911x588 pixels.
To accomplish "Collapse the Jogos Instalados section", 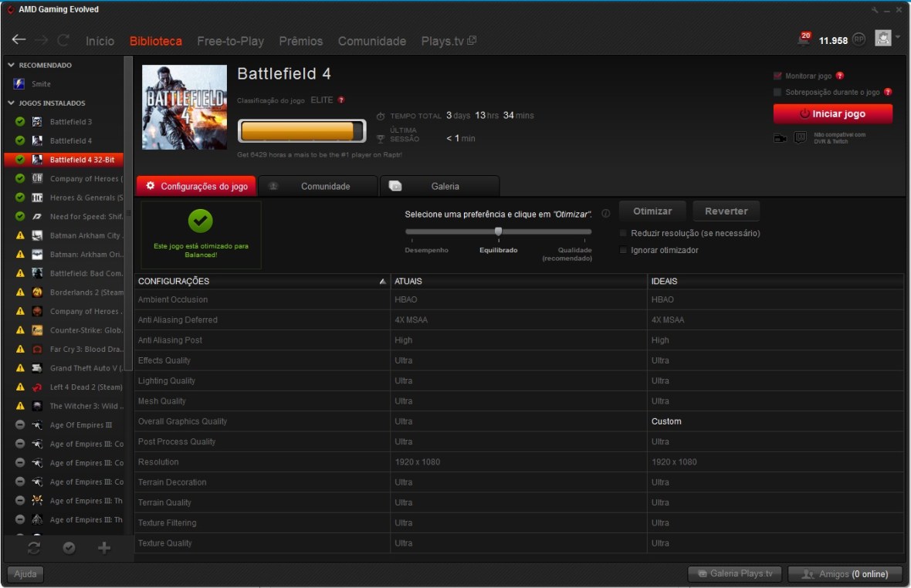I will 11,103.
